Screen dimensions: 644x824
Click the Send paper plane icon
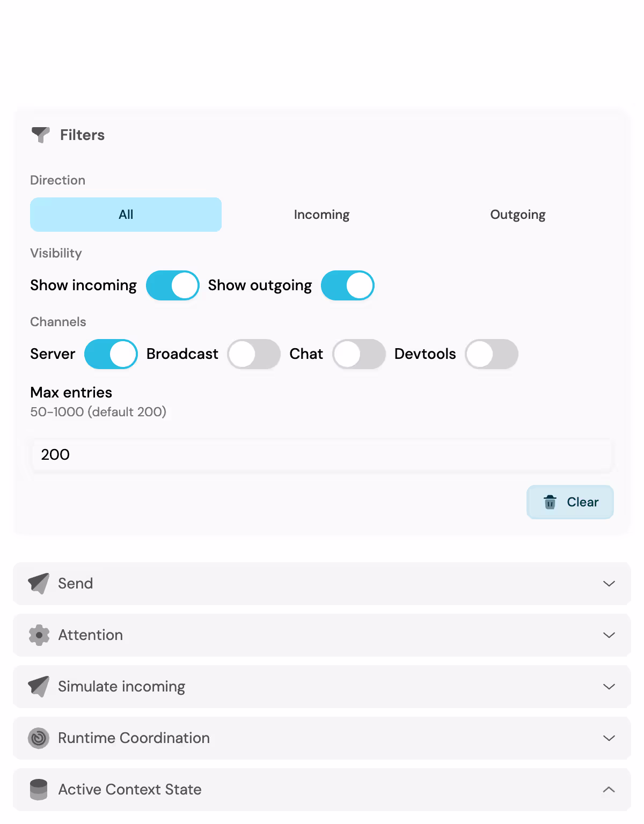pos(39,583)
